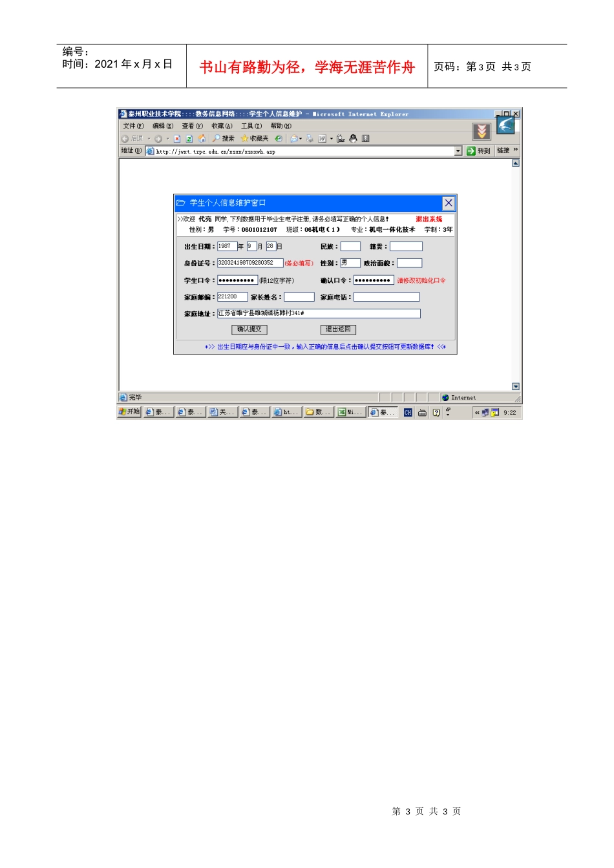The height and width of the screenshot is (868, 614).
Task: Switch to the Excel 'Mi...' taskbar button
Action: click(x=351, y=412)
